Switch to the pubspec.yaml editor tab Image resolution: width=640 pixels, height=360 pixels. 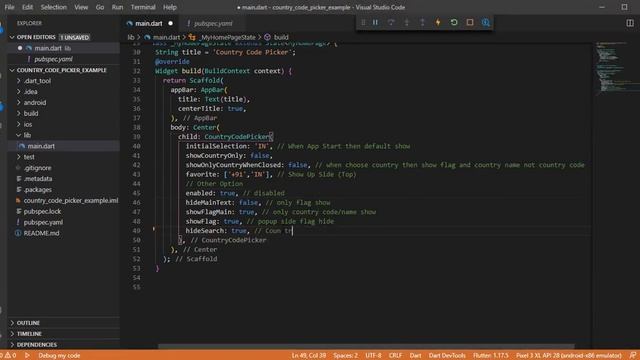point(213,24)
